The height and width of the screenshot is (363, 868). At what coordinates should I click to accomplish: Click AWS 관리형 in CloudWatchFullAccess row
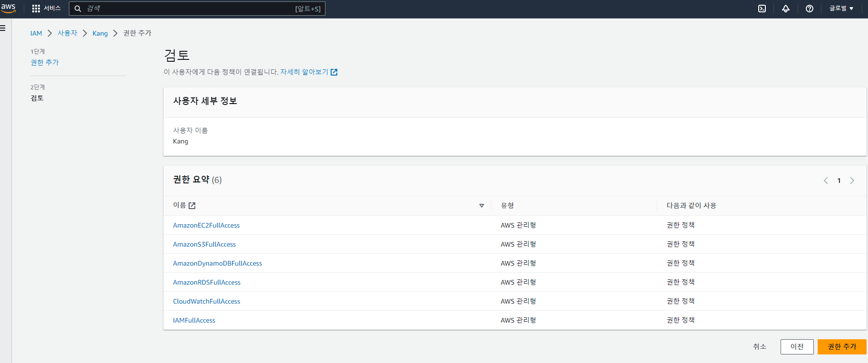click(x=518, y=301)
